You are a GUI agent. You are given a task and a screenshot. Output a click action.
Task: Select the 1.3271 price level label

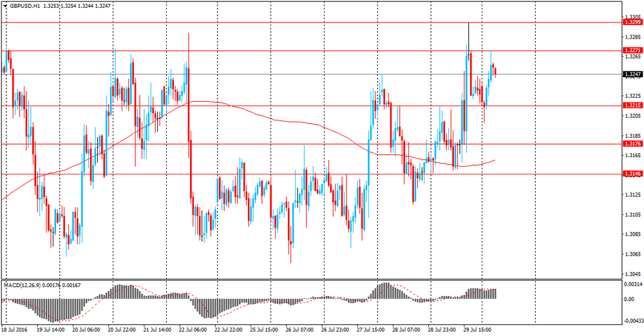[x=632, y=50]
